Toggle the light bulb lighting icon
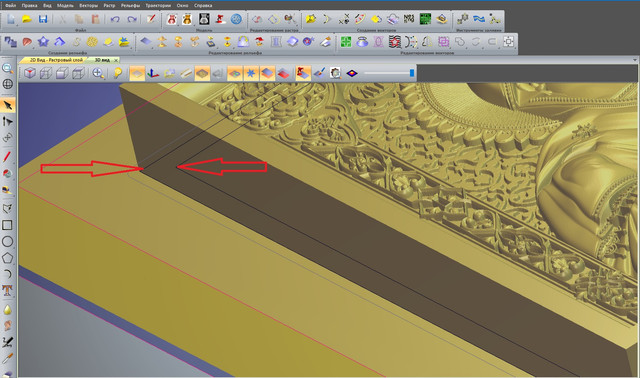 click(118, 73)
